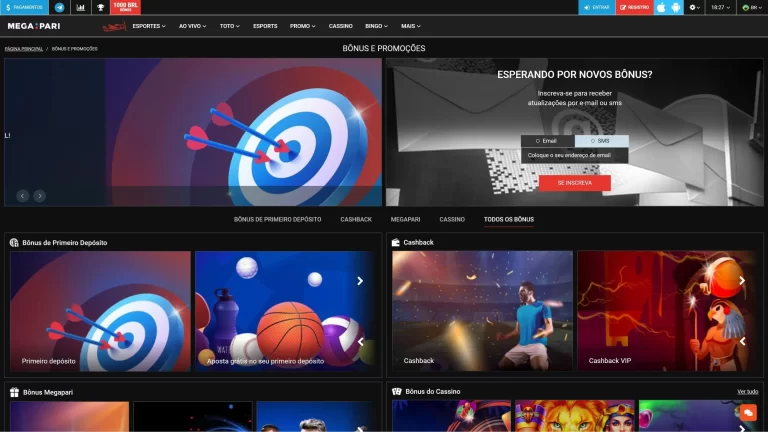The height and width of the screenshot is (432, 768).
Task: Focus the email address input field
Action: point(575,155)
